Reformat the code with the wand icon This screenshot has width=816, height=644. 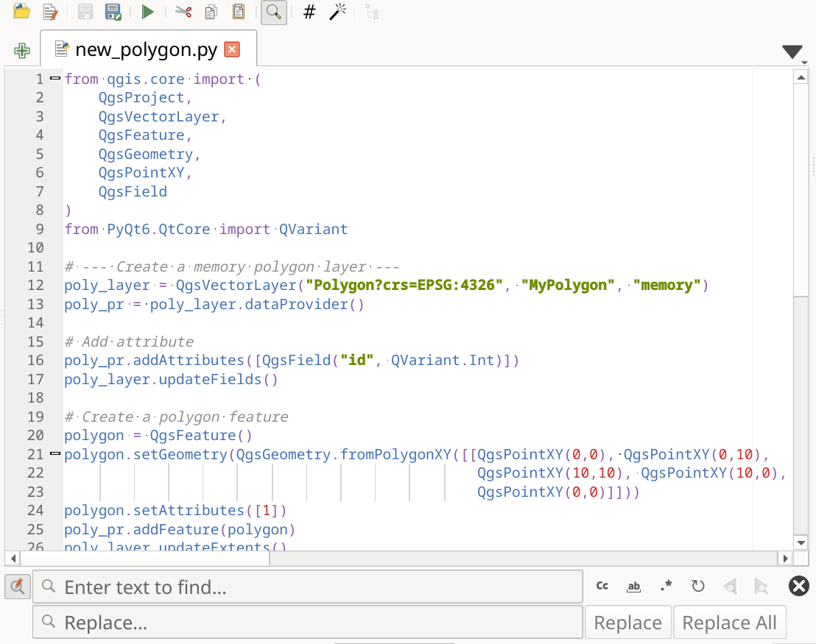tap(337, 12)
